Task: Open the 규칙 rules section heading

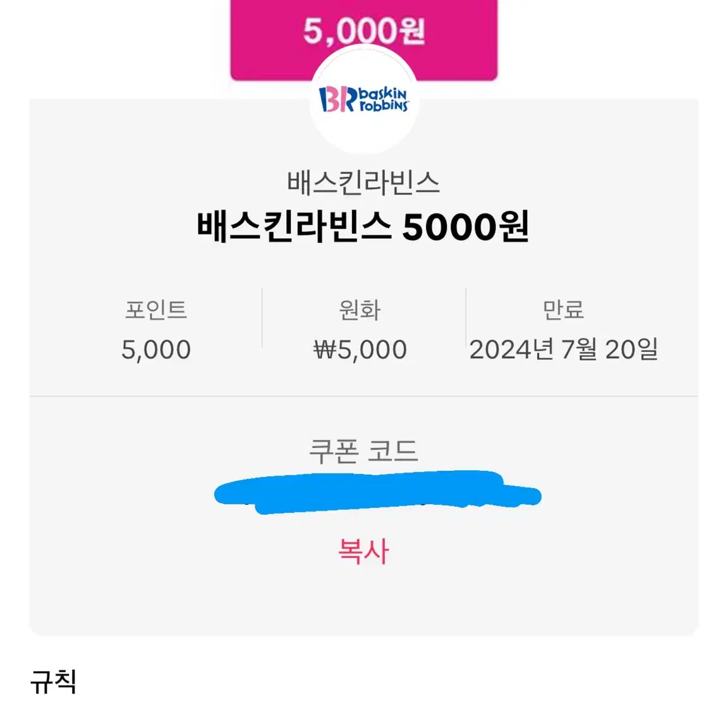Action: coord(53,682)
